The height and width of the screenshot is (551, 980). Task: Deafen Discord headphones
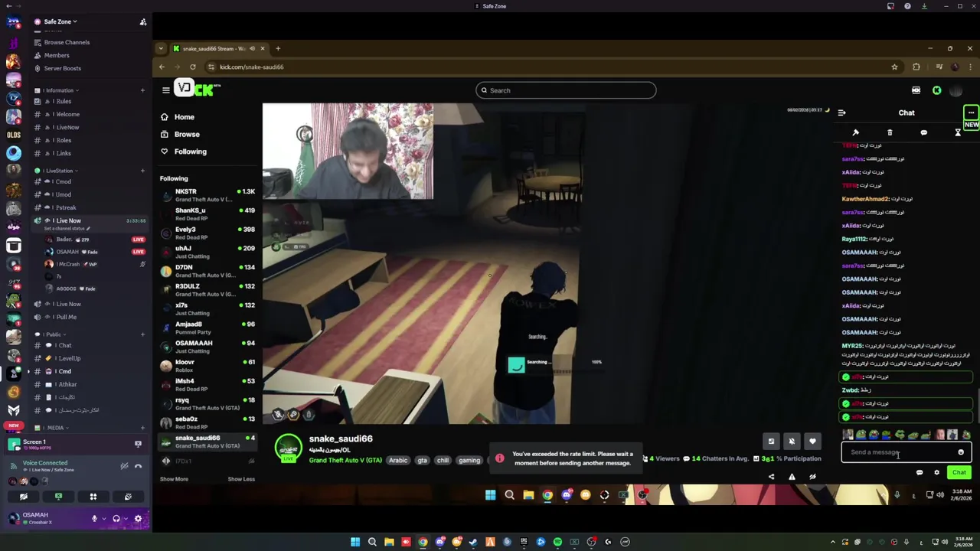pyautogui.click(x=116, y=518)
